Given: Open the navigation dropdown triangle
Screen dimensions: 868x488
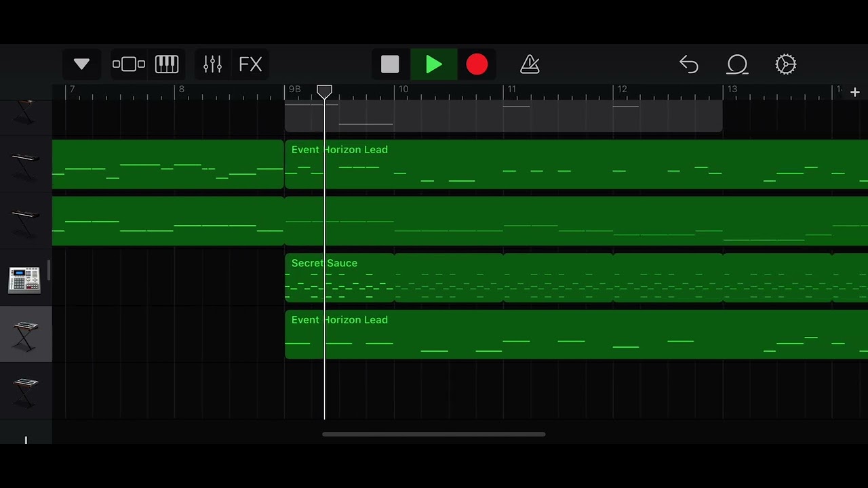Looking at the screenshot, I should [x=81, y=64].
